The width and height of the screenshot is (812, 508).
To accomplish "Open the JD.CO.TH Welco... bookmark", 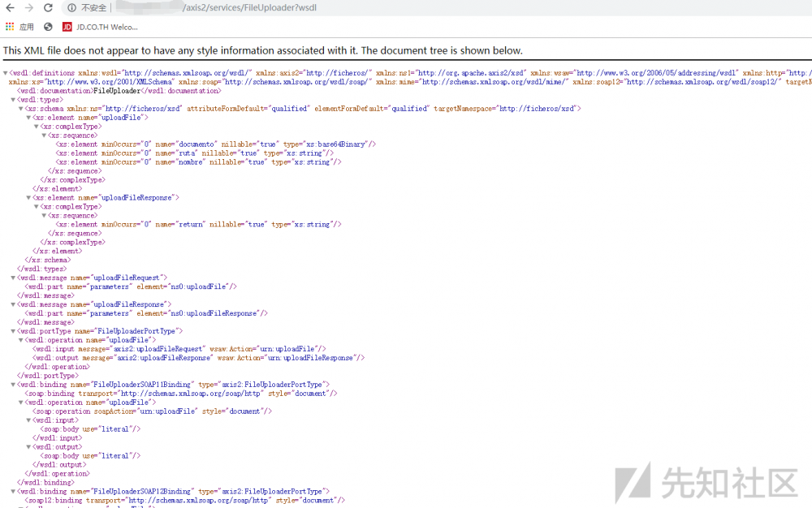I will coord(100,27).
